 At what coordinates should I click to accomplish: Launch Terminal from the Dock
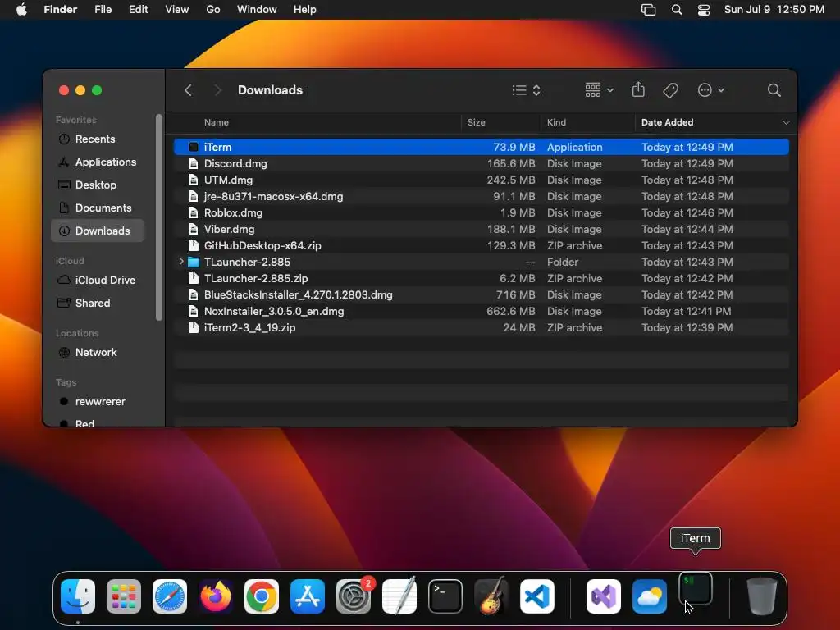445,596
